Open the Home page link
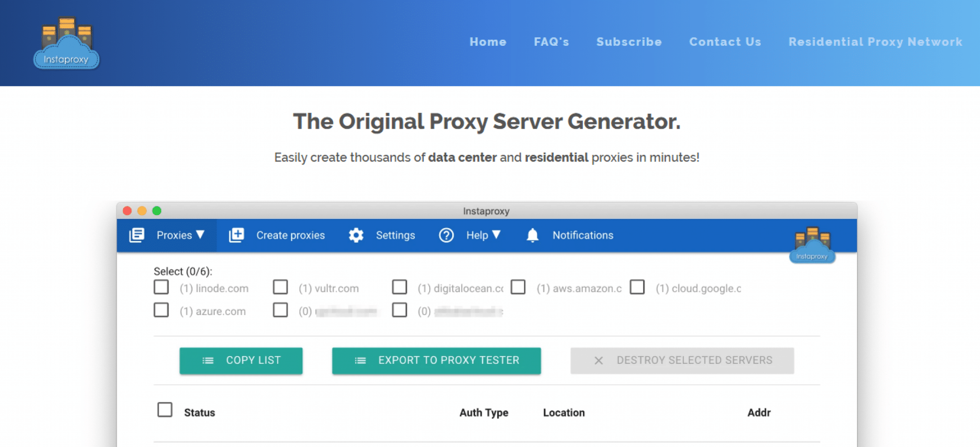 click(x=488, y=42)
